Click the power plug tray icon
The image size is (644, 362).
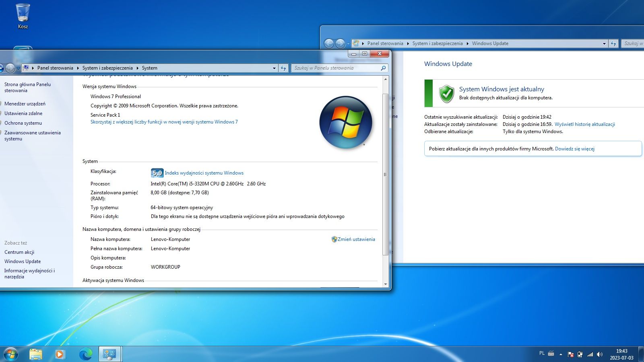point(580,354)
